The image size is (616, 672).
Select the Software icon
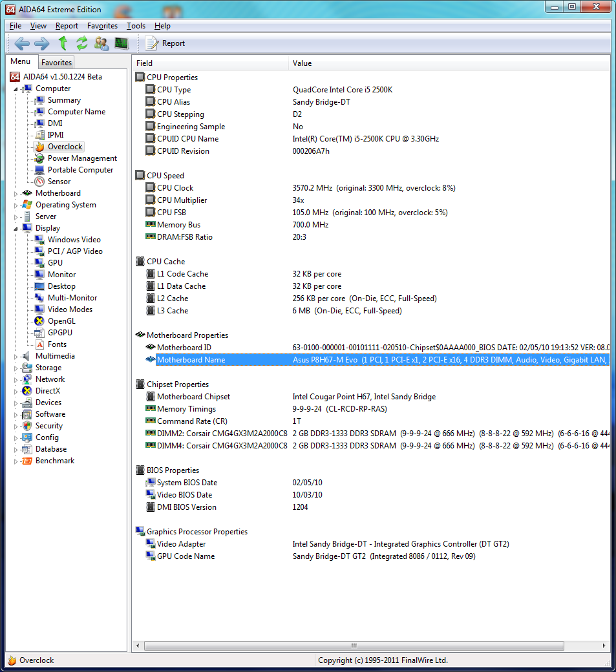coord(27,414)
